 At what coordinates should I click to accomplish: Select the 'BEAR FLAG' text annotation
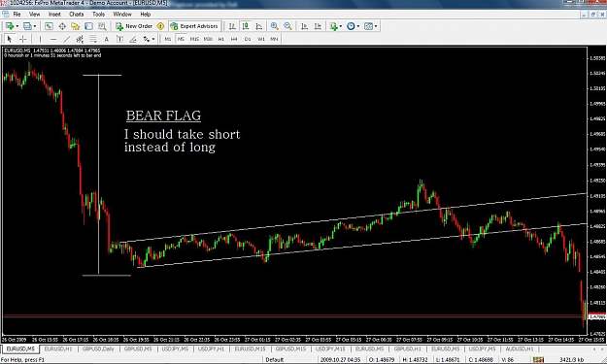tap(163, 116)
